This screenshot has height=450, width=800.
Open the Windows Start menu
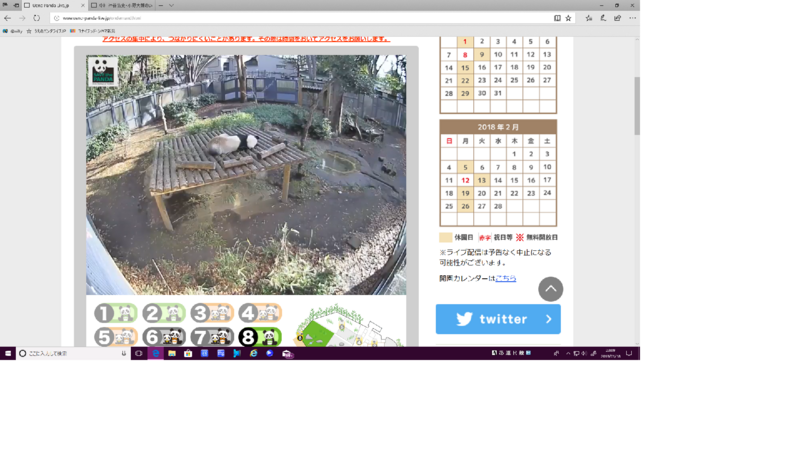[8, 353]
